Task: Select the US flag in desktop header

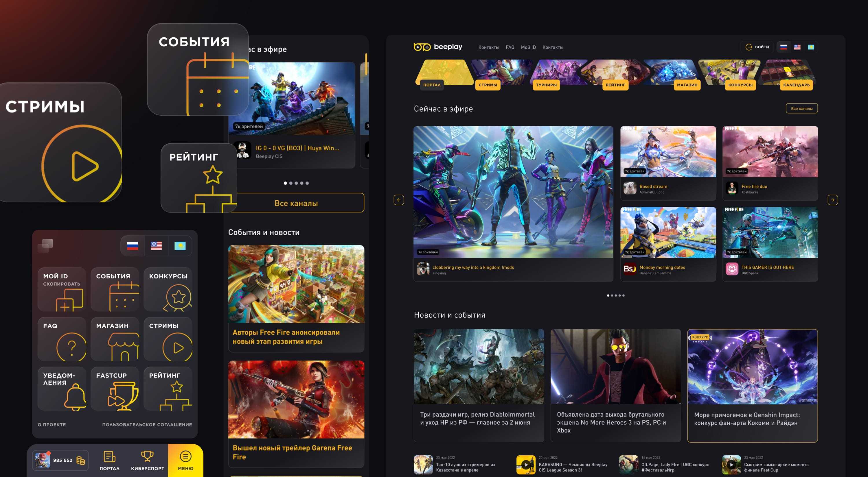Action: pos(797,47)
